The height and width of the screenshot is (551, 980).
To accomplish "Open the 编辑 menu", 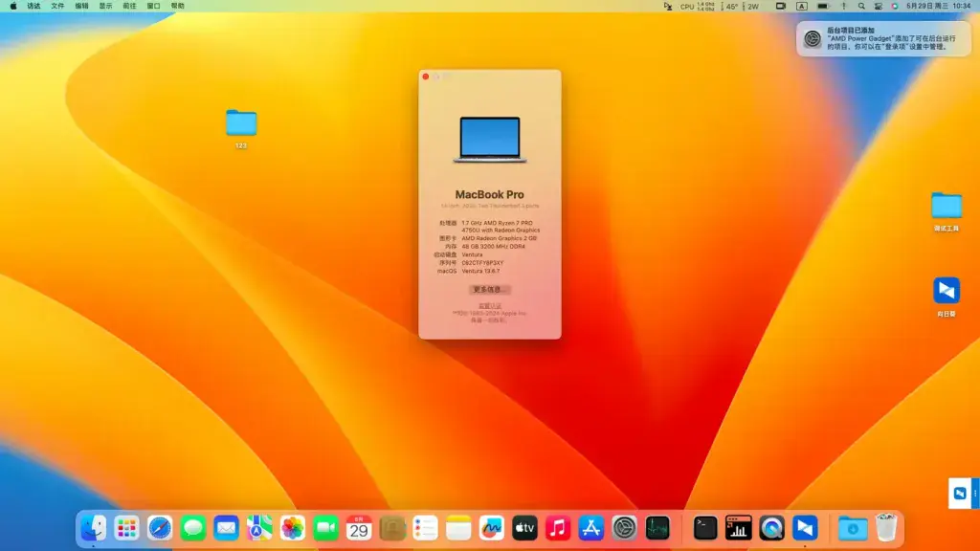I will coord(82,7).
